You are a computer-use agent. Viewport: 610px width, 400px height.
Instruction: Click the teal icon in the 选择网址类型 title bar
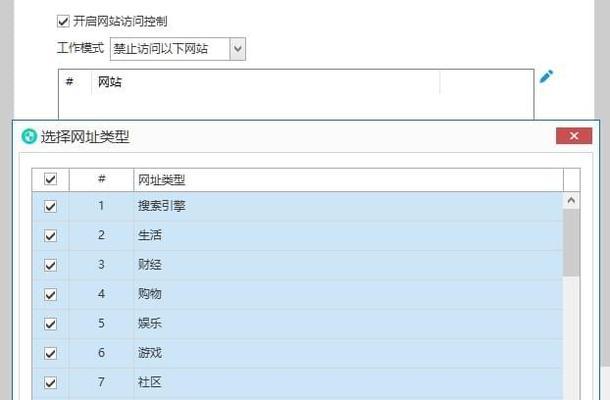coord(29,136)
